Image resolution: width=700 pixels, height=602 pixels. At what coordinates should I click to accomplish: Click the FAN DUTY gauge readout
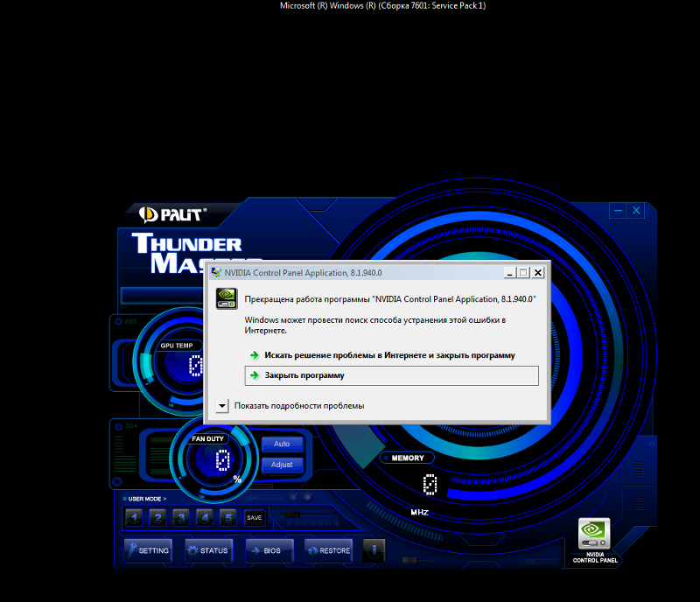pos(222,460)
